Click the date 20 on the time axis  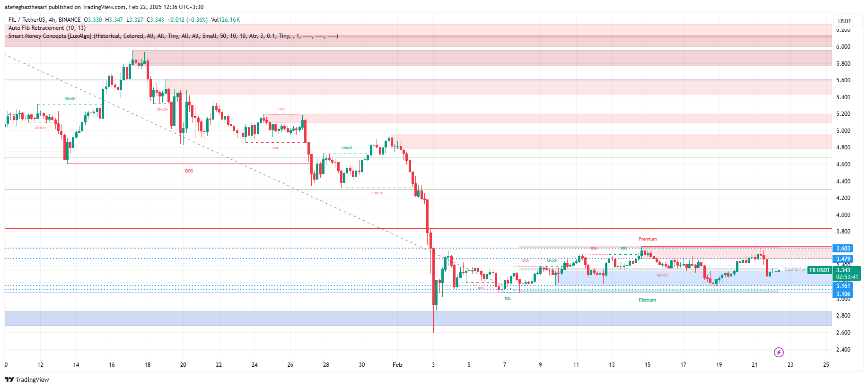pyautogui.click(x=183, y=365)
